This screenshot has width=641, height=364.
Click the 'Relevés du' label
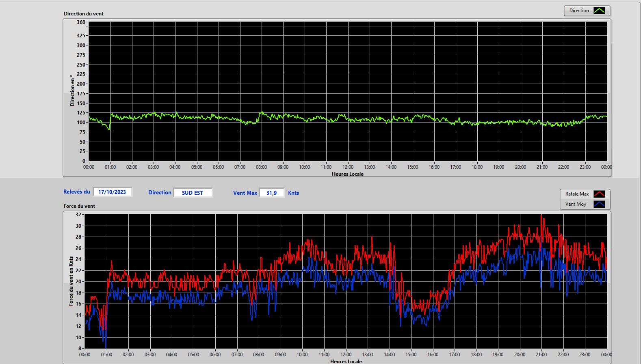point(77,192)
